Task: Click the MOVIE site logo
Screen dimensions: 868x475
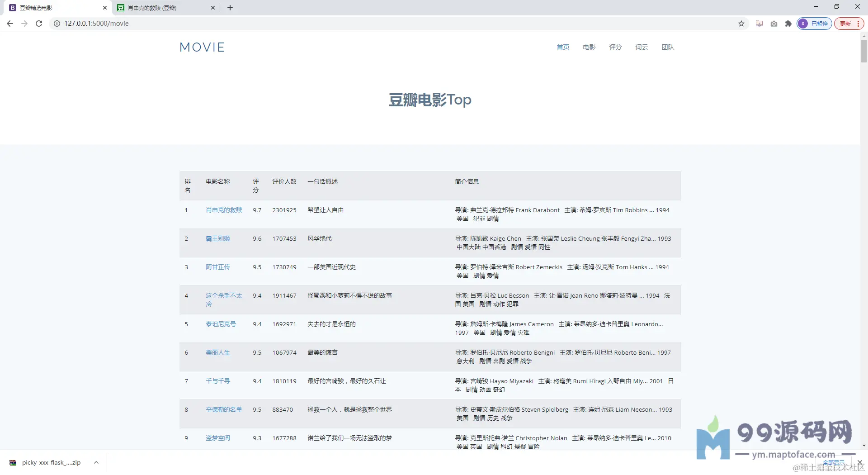Action: [202, 47]
